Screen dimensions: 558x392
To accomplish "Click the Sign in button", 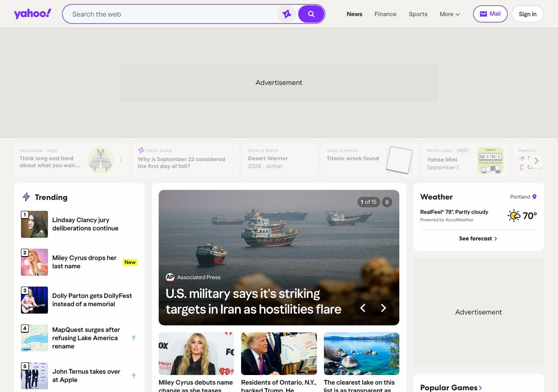I will (x=527, y=14).
